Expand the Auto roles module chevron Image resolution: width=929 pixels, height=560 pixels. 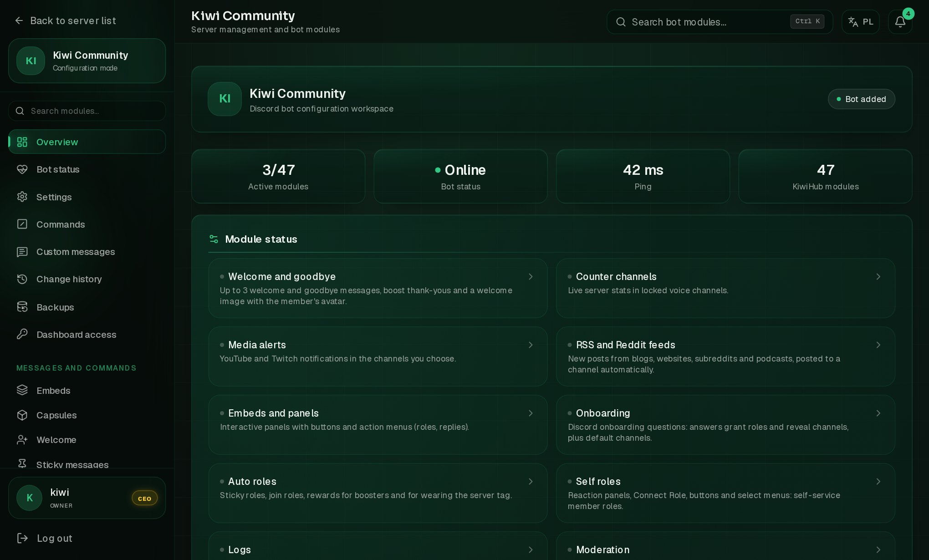pyautogui.click(x=531, y=482)
